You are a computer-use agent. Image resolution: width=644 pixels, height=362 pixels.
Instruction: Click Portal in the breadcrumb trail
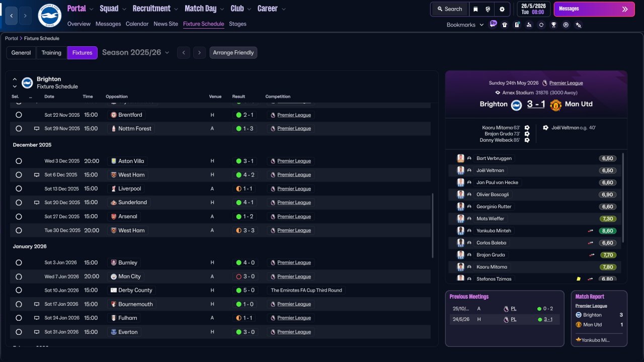[12, 38]
